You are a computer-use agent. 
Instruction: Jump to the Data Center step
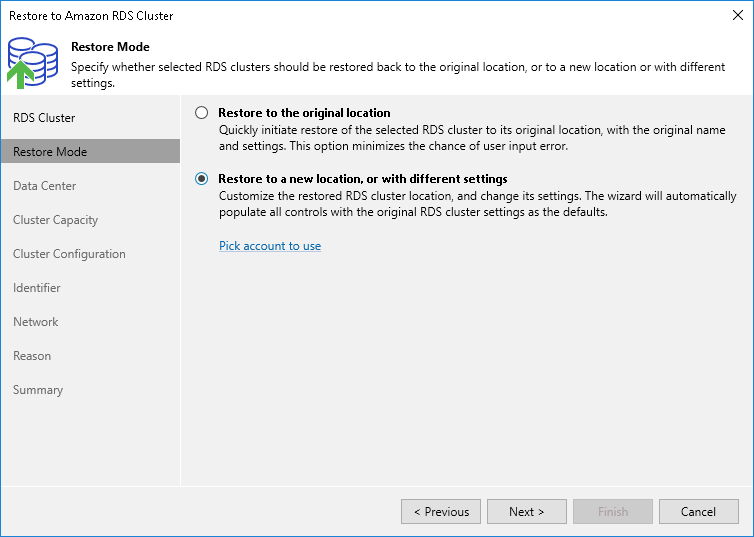45,186
